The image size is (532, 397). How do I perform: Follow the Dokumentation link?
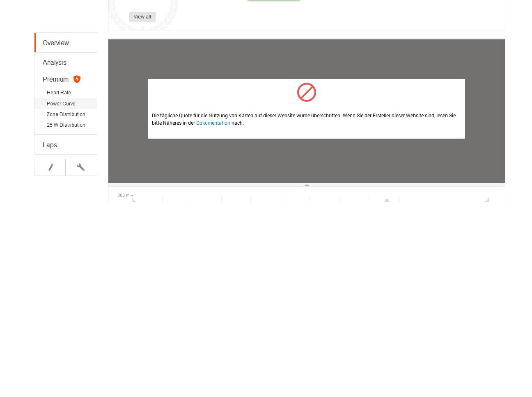pyautogui.click(x=213, y=123)
